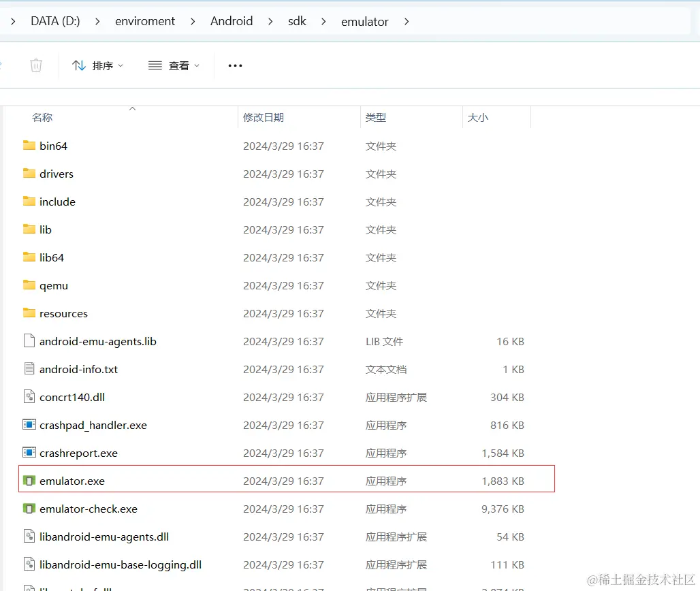Click crashreport.exe application icon
The image size is (700, 591).
[29, 453]
